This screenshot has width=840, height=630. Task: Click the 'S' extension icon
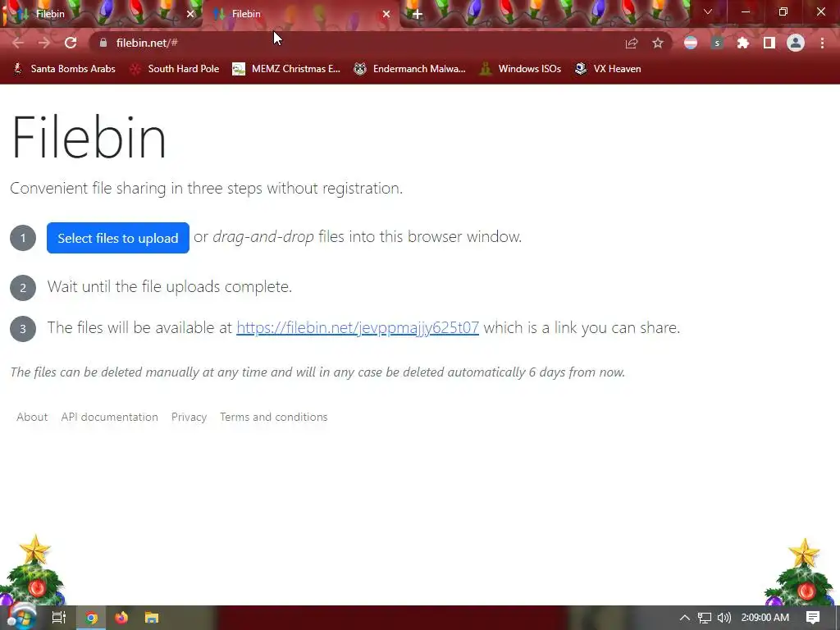pos(717,43)
